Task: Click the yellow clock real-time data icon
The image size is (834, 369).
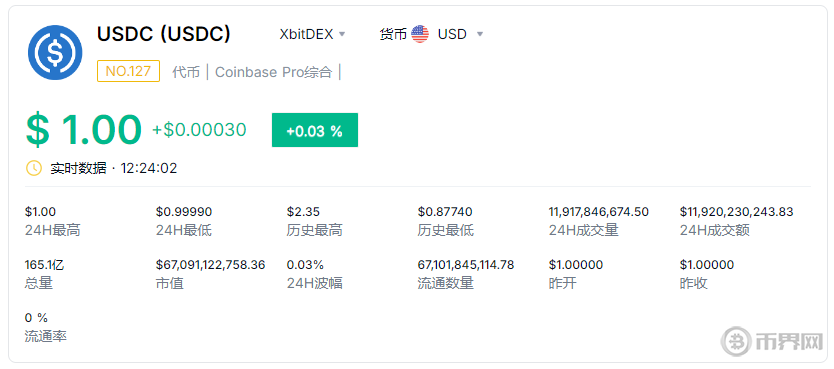Action: click(34, 169)
